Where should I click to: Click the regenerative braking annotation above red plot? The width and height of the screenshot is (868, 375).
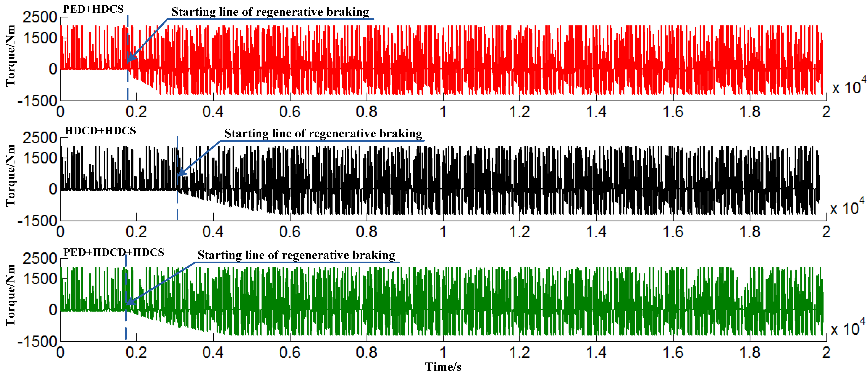tap(270, 12)
